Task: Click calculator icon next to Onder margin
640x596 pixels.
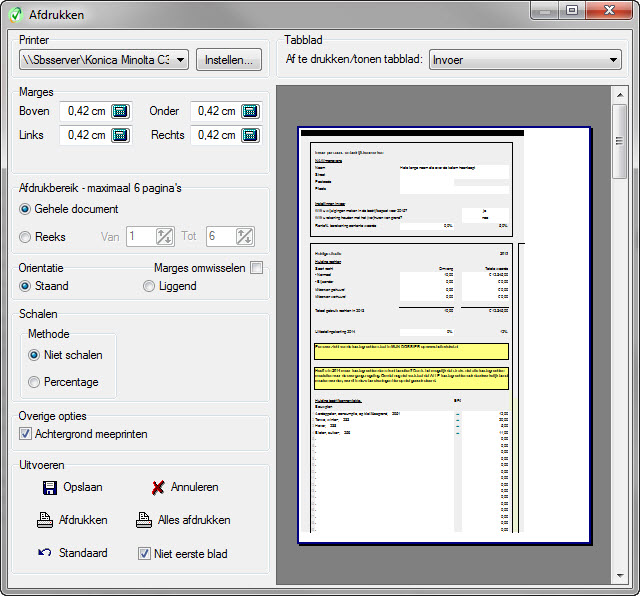Action: (x=250, y=111)
